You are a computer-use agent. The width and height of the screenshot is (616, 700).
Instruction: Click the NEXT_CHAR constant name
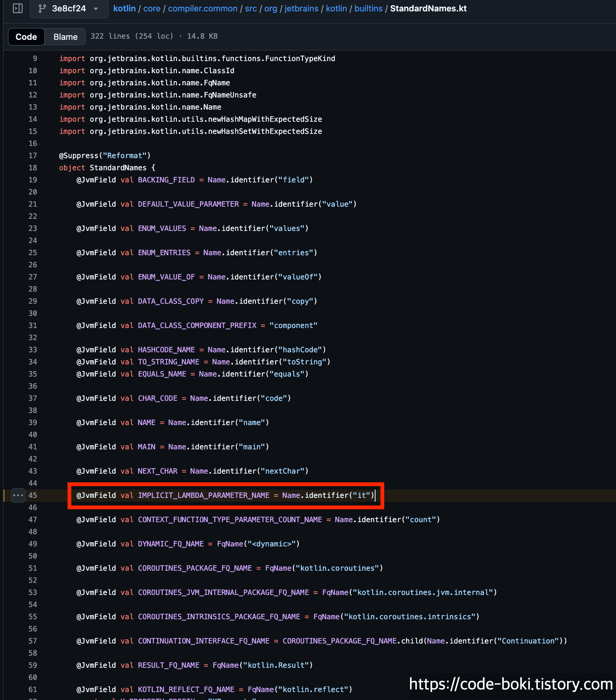point(157,471)
